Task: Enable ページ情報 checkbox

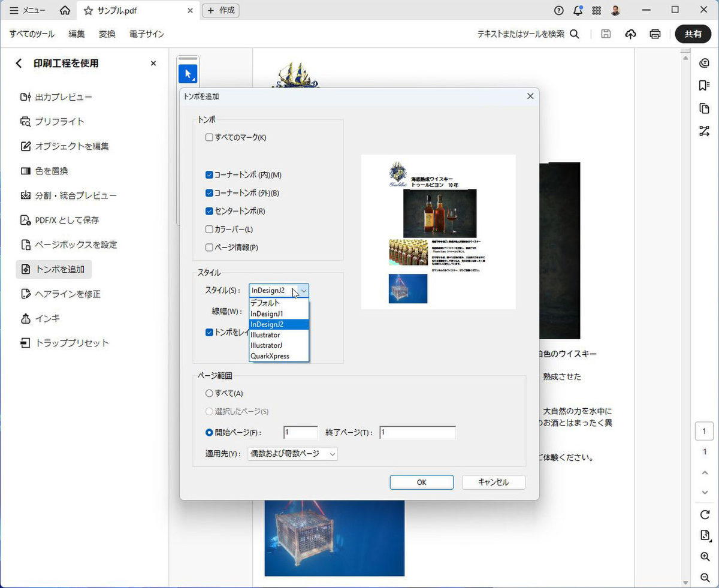Action: tap(209, 247)
